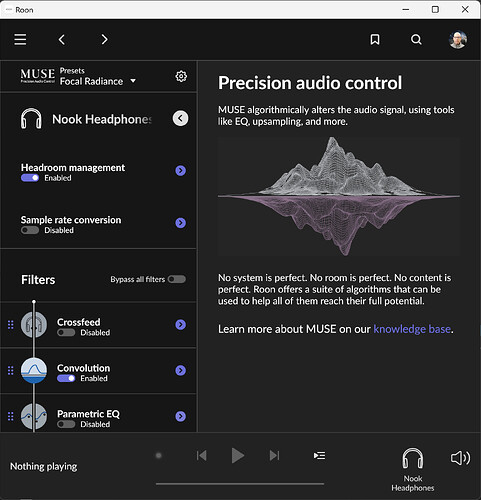Click the playback progress bar
The width and height of the screenshot is (481, 500).
(240, 484)
